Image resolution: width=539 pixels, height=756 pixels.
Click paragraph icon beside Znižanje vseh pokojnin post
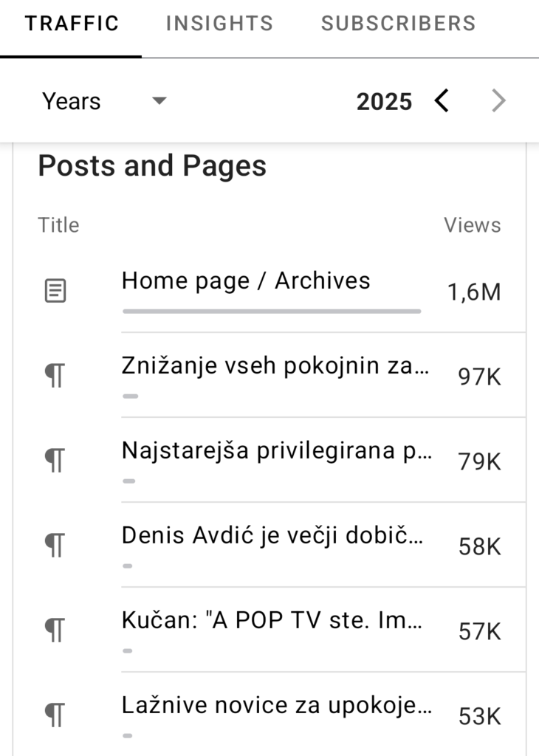pos(55,377)
